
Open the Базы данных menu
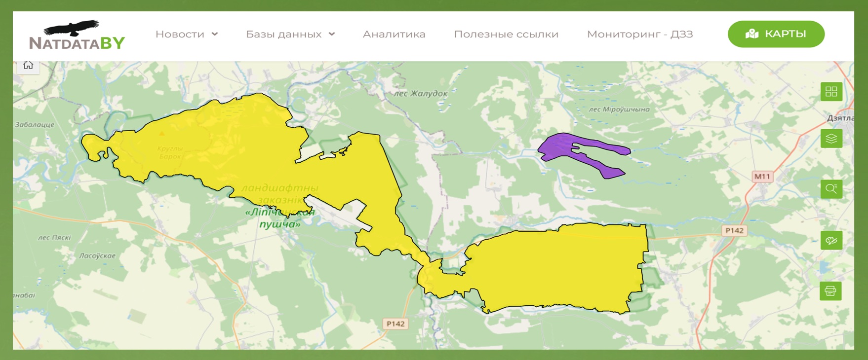(283, 34)
